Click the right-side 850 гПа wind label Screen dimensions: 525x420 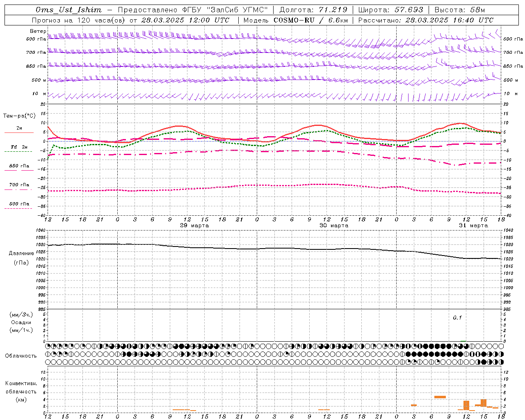(x=513, y=66)
